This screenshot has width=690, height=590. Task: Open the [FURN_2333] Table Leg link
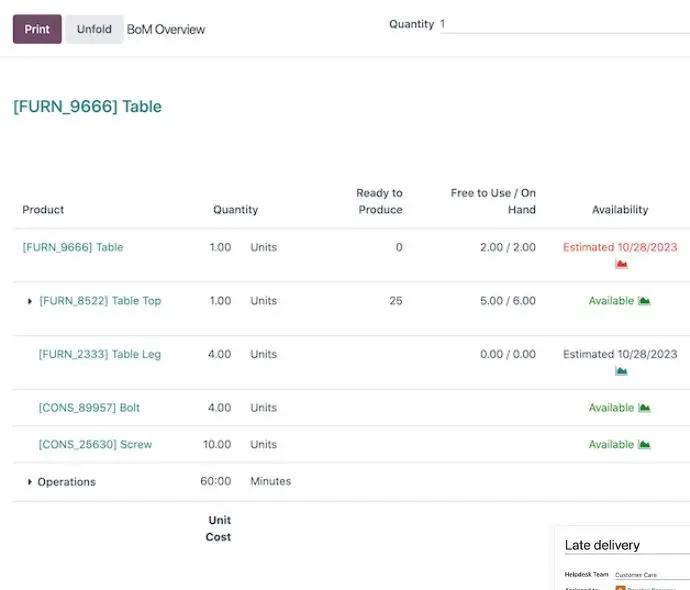coord(100,354)
